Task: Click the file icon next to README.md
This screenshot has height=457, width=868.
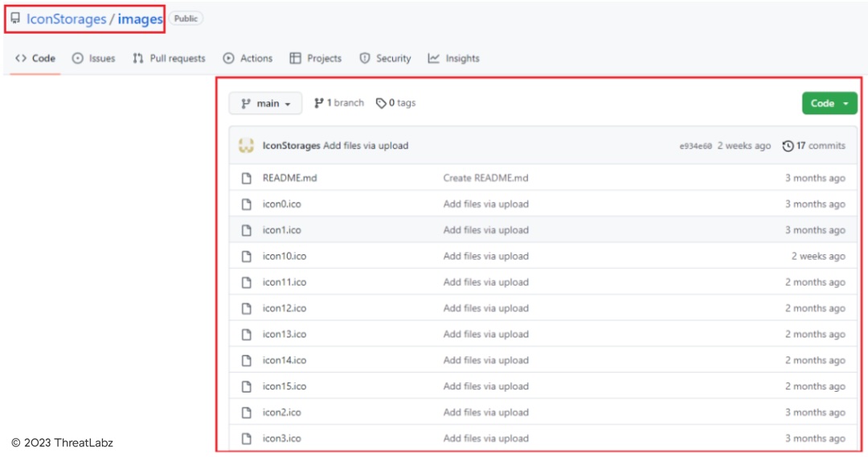Action: [247, 178]
